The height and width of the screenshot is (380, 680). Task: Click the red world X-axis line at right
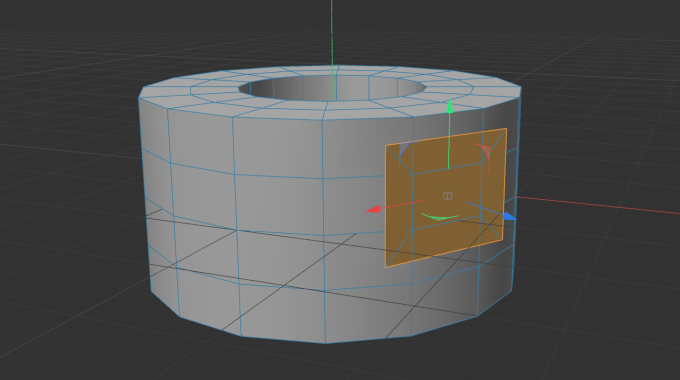click(598, 205)
